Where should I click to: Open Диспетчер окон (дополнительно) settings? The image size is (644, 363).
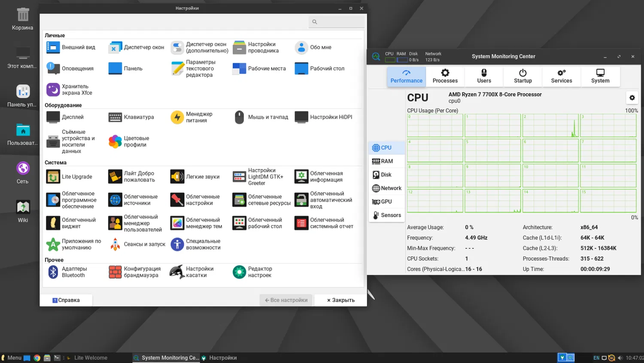click(x=200, y=47)
